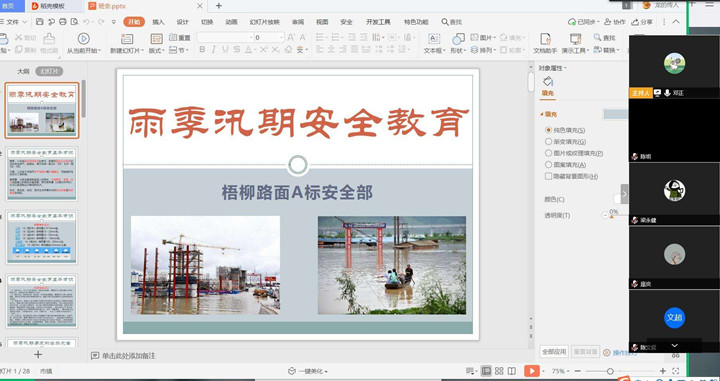
Task: Click the Apply to All (全部应用) button
Action: 554,352
